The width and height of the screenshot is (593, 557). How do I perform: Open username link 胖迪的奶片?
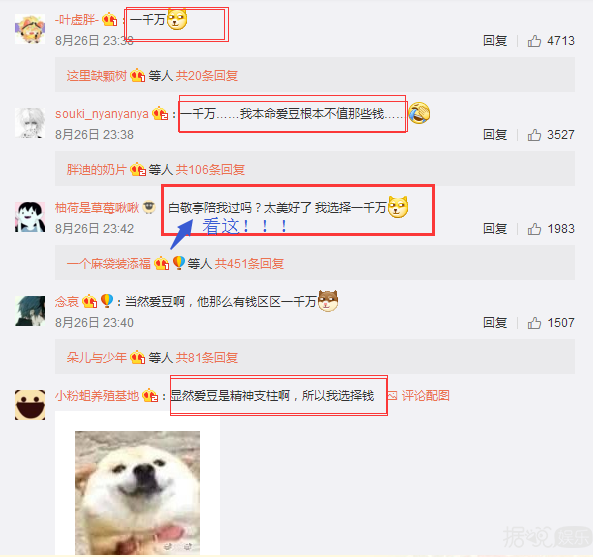(x=96, y=169)
